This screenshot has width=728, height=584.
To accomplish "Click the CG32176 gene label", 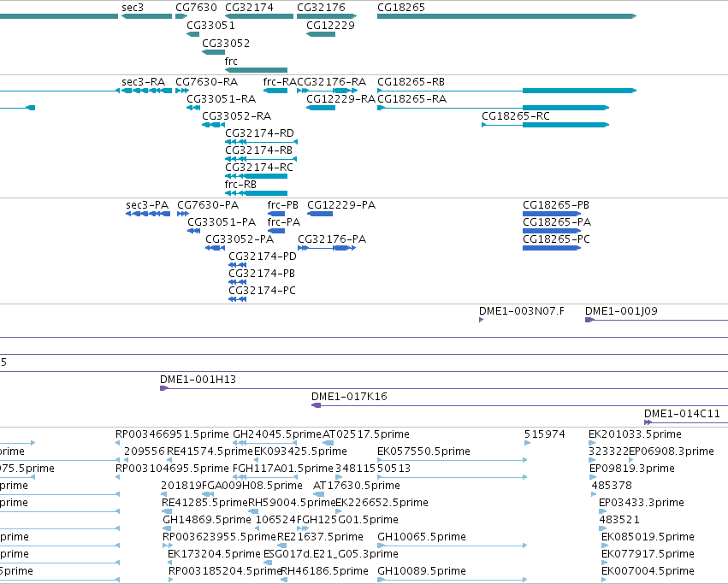I will [321, 8].
